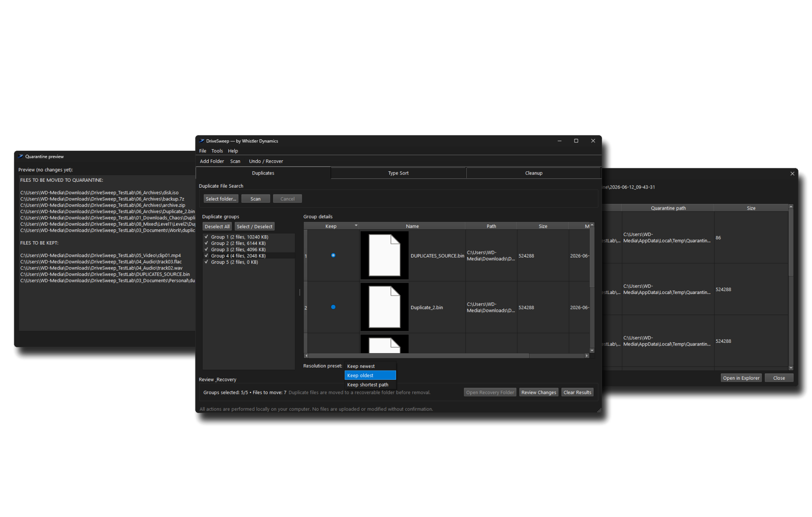
Task: Click DUPLICATES_SOURCE.bin path in preview list
Action: [105, 274]
